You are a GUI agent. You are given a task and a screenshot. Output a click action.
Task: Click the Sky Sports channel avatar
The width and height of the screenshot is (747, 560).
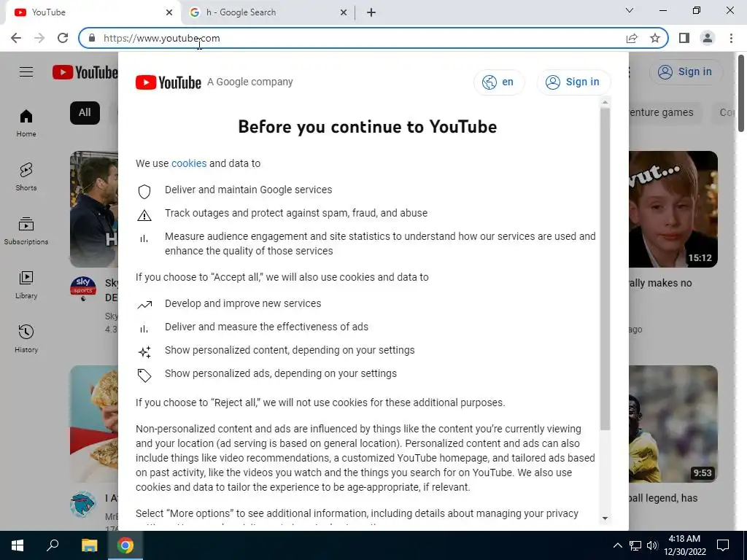coord(83,289)
